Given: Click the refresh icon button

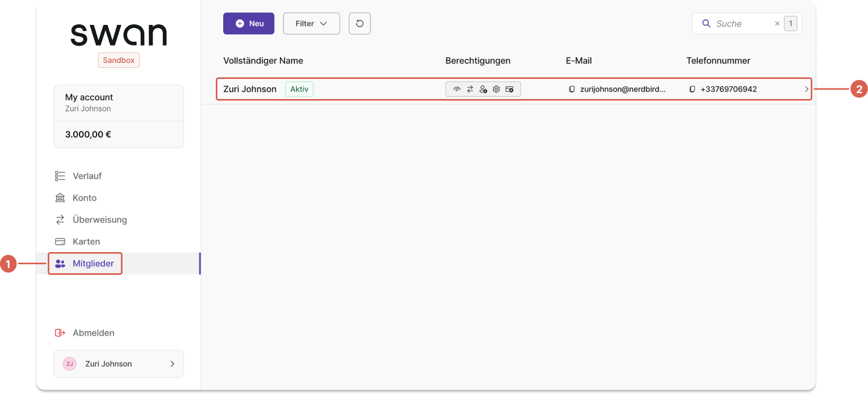Looking at the screenshot, I should (360, 23).
